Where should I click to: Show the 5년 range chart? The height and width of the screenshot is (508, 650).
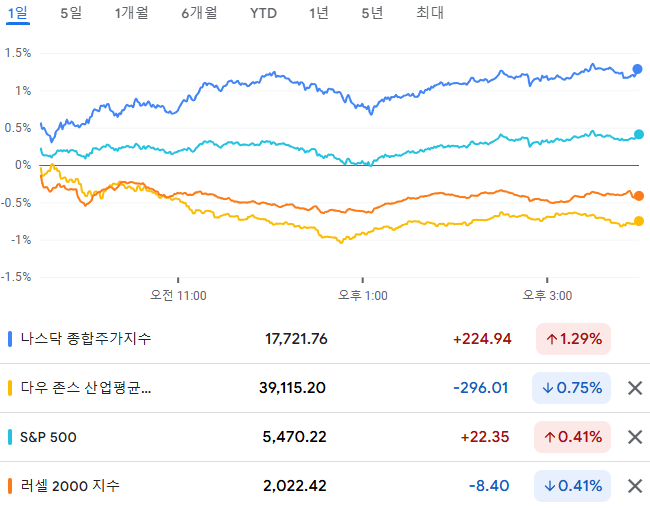click(372, 13)
